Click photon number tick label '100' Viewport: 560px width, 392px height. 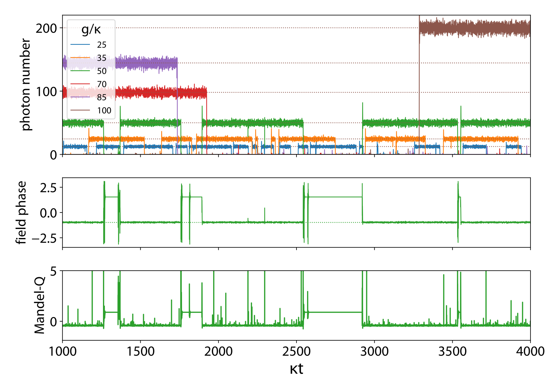[x=46, y=91]
